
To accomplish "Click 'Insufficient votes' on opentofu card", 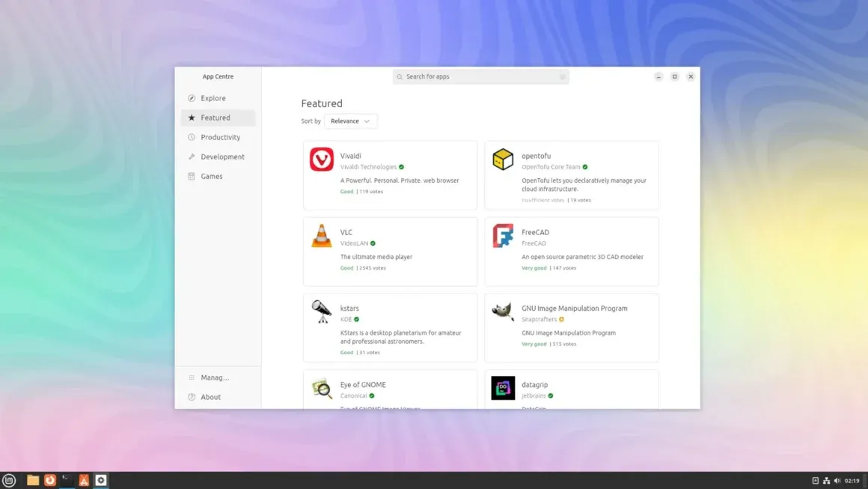I will point(542,200).
